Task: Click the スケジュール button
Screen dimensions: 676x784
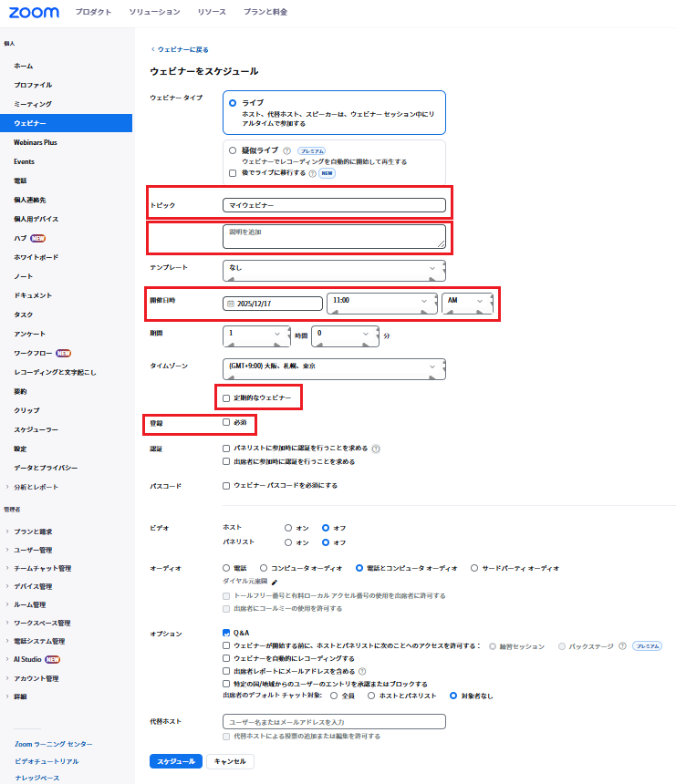Action: 175,761
